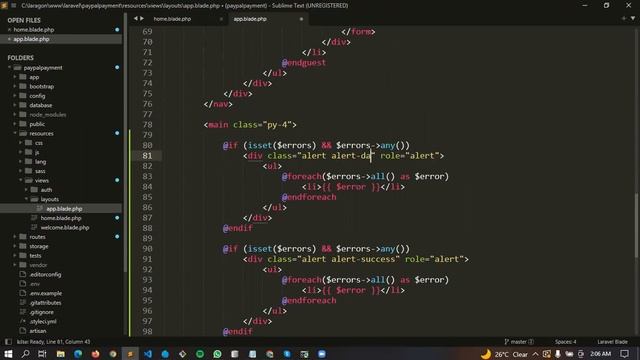Expand the app folder
640x360 pixels.
click(15, 77)
